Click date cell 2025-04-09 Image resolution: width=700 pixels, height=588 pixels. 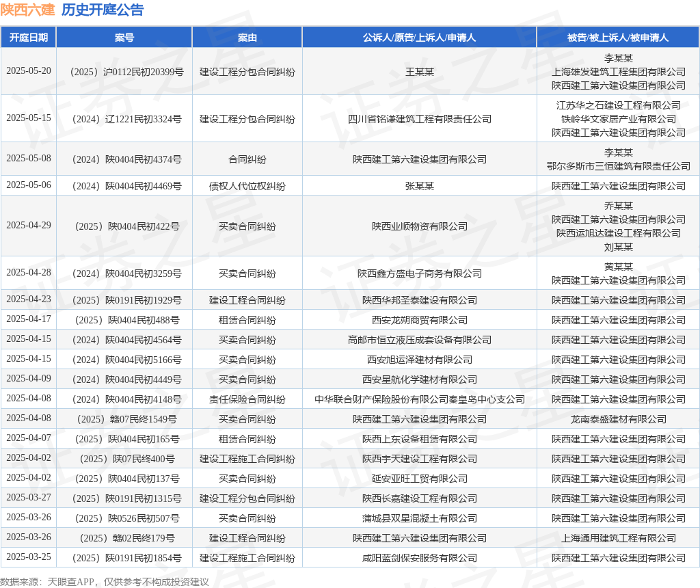(29, 379)
